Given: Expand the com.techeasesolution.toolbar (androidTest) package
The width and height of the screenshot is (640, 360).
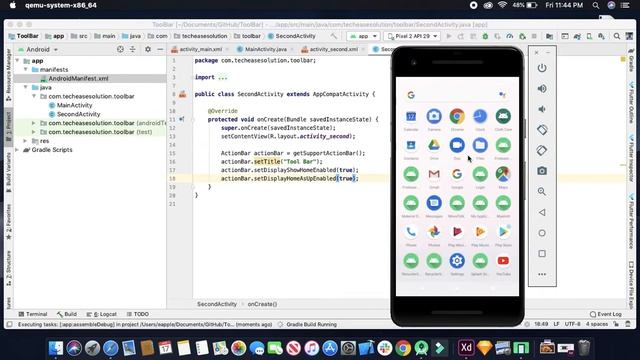Looking at the screenshot, I should coord(34,123).
